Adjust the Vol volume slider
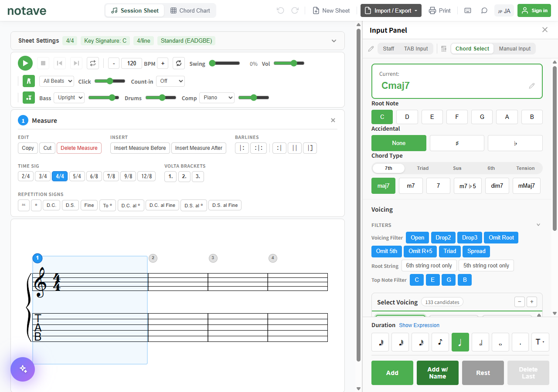The image size is (558, 392). point(289,63)
